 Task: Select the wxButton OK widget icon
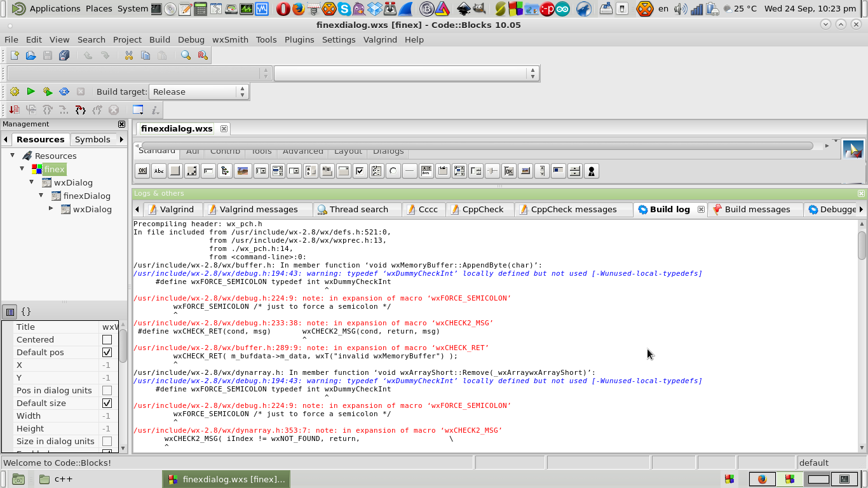pyautogui.click(x=142, y=171)
